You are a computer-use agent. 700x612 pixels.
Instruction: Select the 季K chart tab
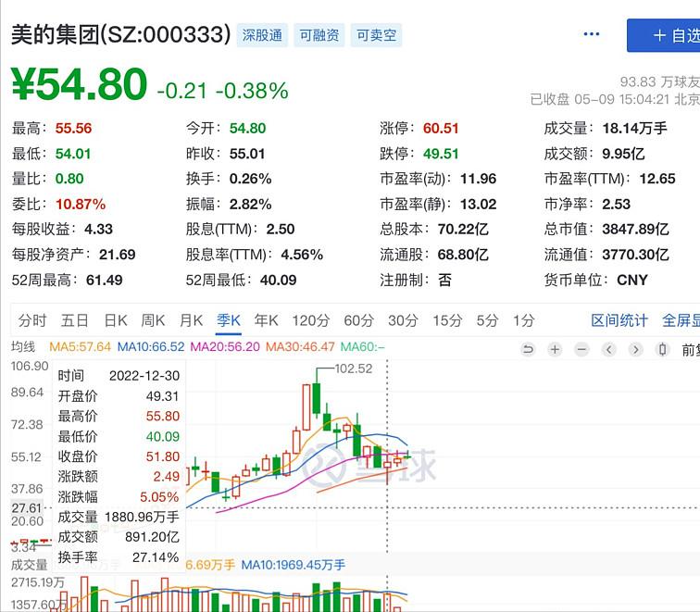click(x=229, y=320)
